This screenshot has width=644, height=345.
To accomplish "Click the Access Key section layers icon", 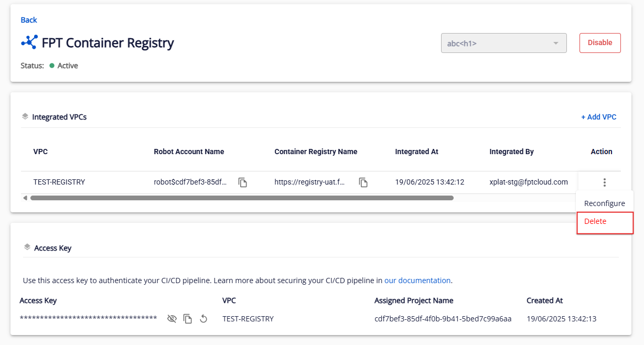I will tap(27, 247).
